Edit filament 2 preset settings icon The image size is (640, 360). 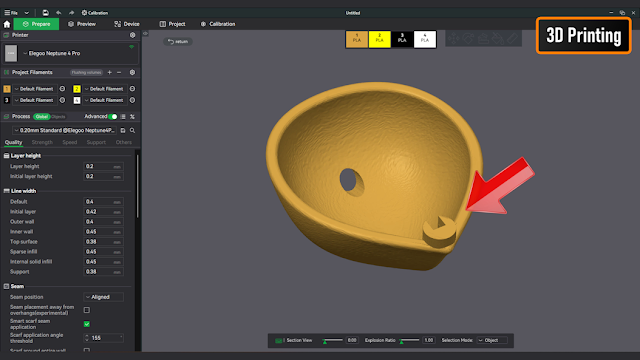pyautogui.click(x=132, y=89)
